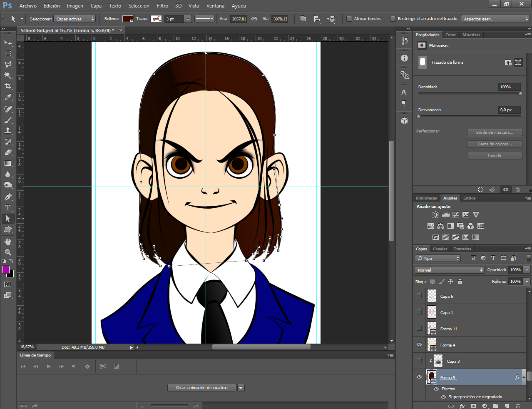
Task: Open the Opacidad slider dropdown arrow
Action: coord(527,270)
